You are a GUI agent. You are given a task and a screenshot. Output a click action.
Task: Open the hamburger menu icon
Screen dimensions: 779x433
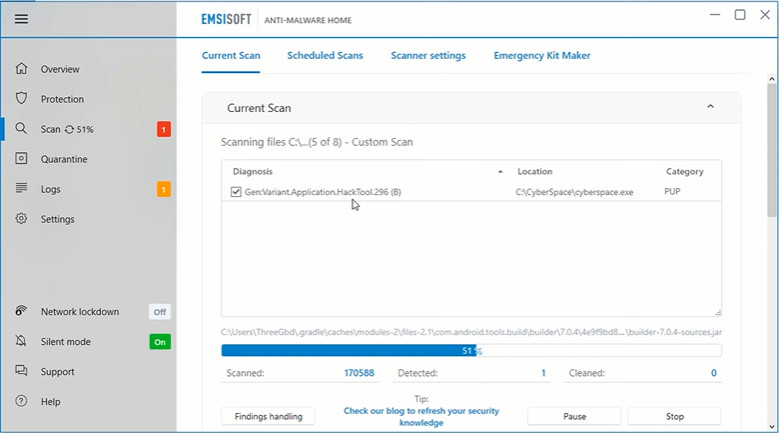point(21,19)
